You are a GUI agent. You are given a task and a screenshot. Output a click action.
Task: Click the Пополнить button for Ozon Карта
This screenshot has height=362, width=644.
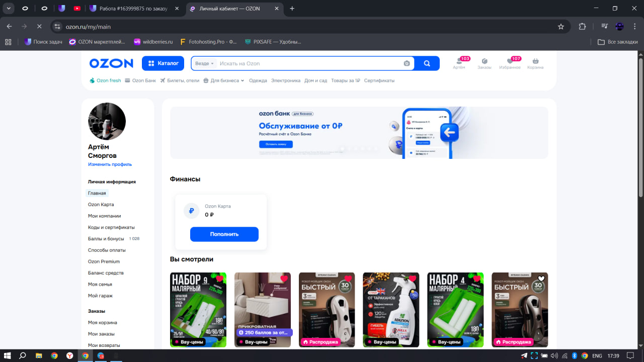coord(224,234)
